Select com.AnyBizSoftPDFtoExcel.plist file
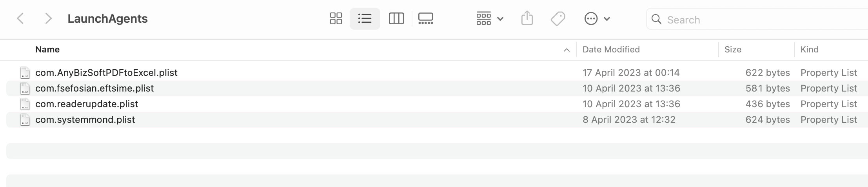This screenshot has width=868, height=187. pyautogui.click(x=437, y=72)
